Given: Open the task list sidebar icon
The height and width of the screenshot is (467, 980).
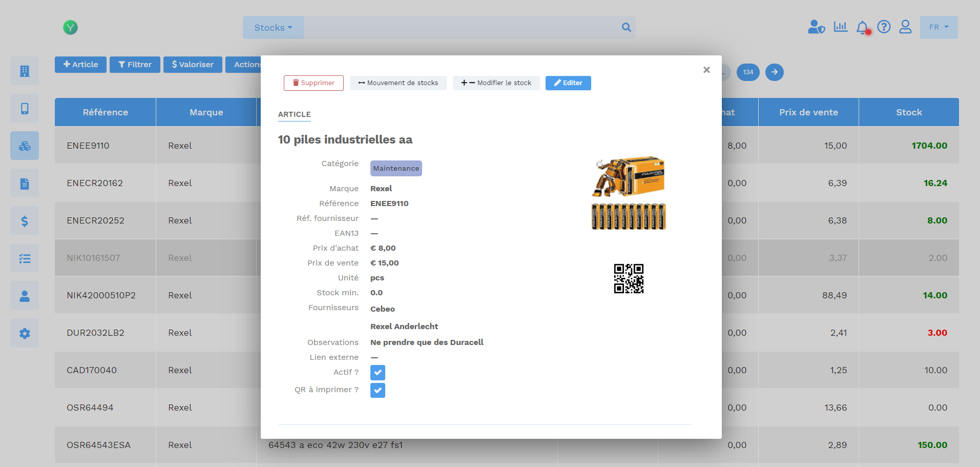Looking at the screenshot, I should [25, 258].
